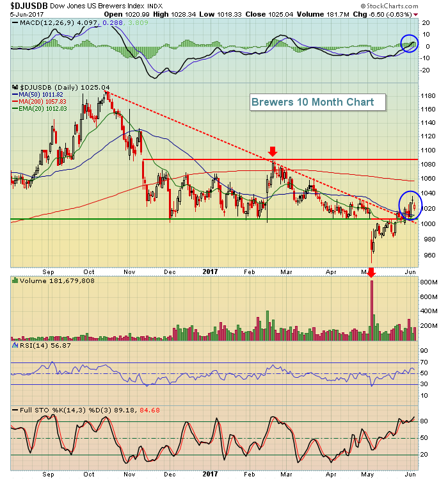The width and height of the screenshot is (448, 479).
Task: Click the RSI(14) 56.87 label
Action: coord(45,346)
